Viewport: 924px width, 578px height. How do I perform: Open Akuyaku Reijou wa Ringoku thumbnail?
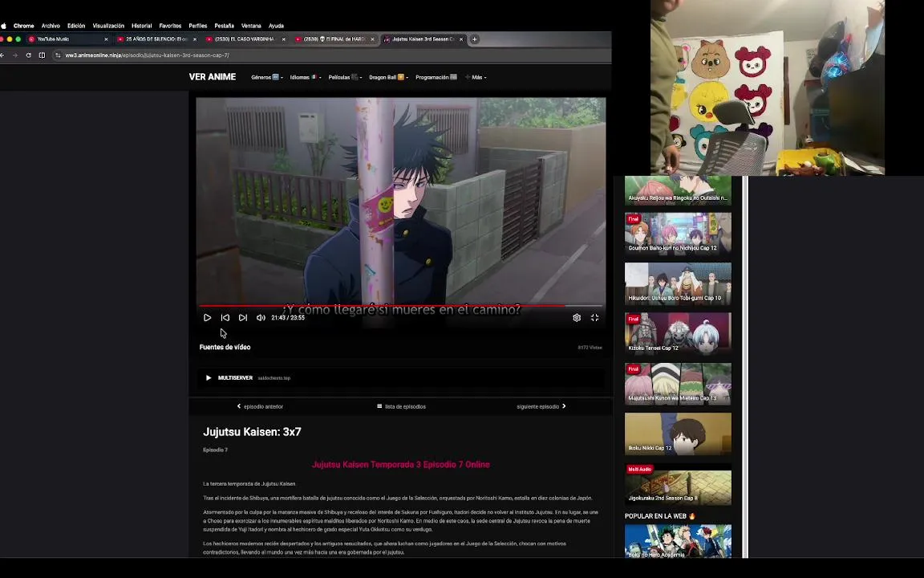point(678,190)
